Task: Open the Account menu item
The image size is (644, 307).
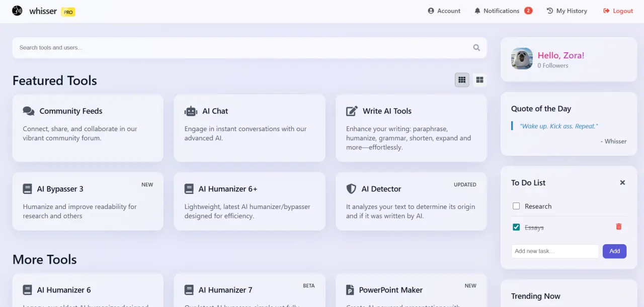Action: coord(444,11)
